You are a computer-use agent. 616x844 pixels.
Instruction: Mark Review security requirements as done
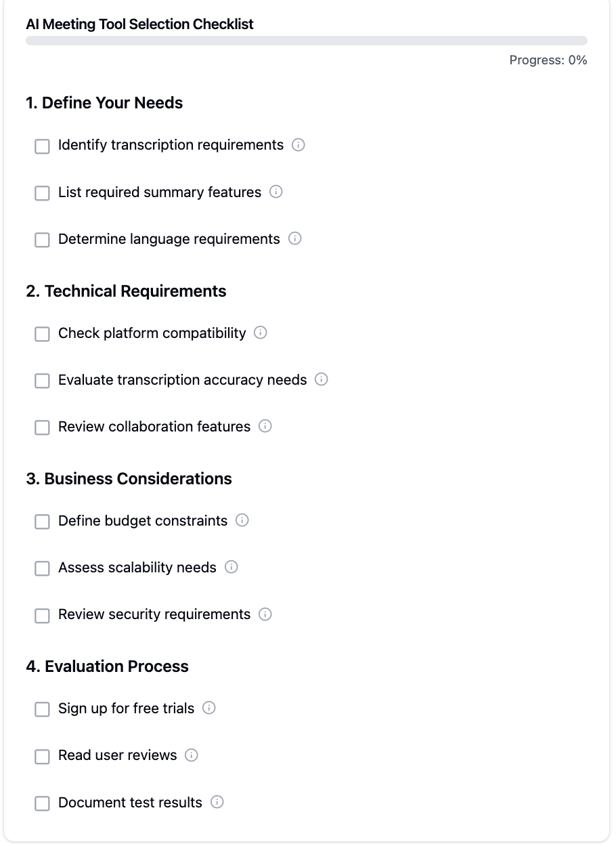point(42,614)
